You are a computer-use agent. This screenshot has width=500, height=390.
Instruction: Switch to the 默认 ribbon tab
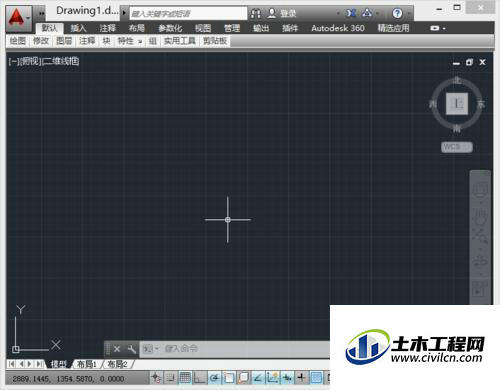tap(49, 28)
